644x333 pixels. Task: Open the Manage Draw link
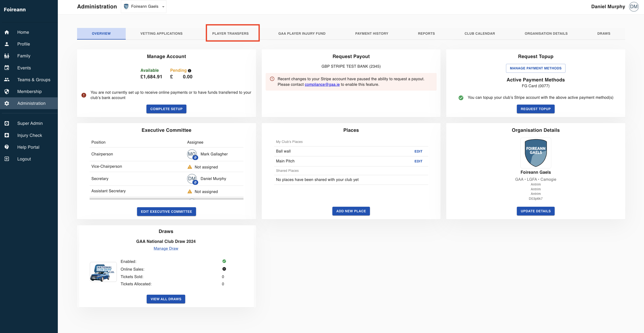[166, 248]
